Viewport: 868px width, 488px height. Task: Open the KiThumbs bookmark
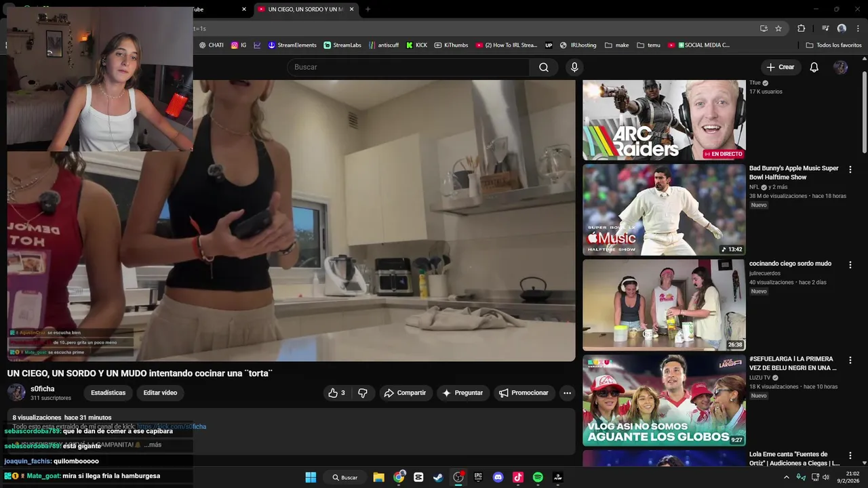[x=451, y=45]
